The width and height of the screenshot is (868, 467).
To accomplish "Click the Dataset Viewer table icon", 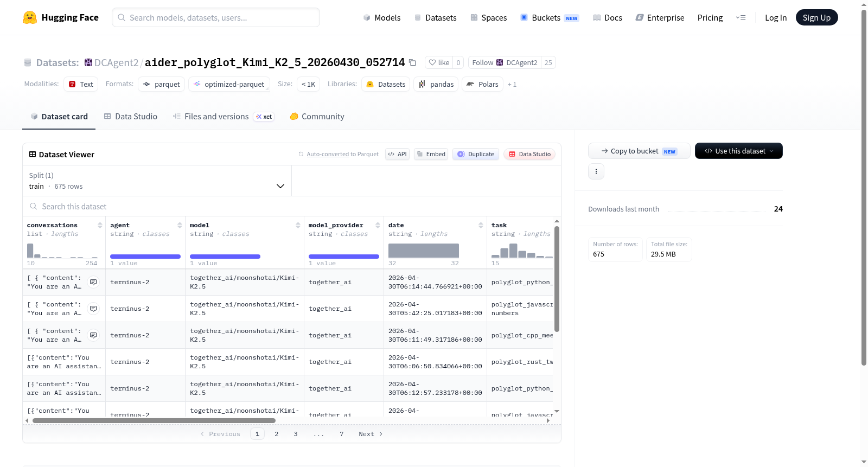I will tap(33, 154).
